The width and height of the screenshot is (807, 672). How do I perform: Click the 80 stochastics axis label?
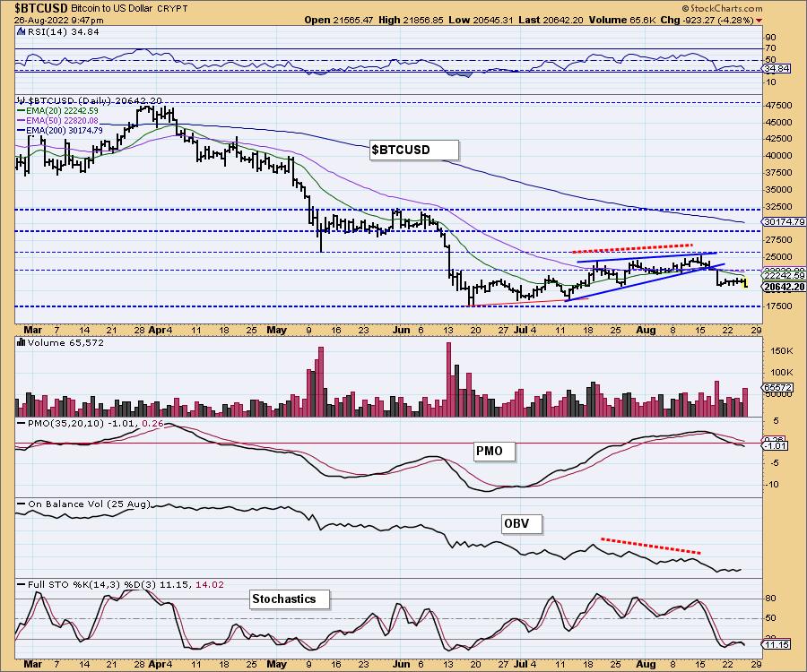pos(771,599)
